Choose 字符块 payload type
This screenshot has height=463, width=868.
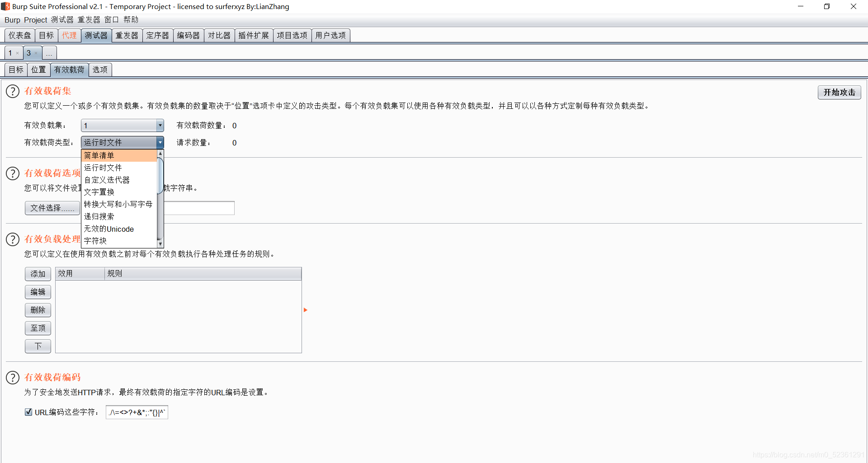click(x=119, y=241)
